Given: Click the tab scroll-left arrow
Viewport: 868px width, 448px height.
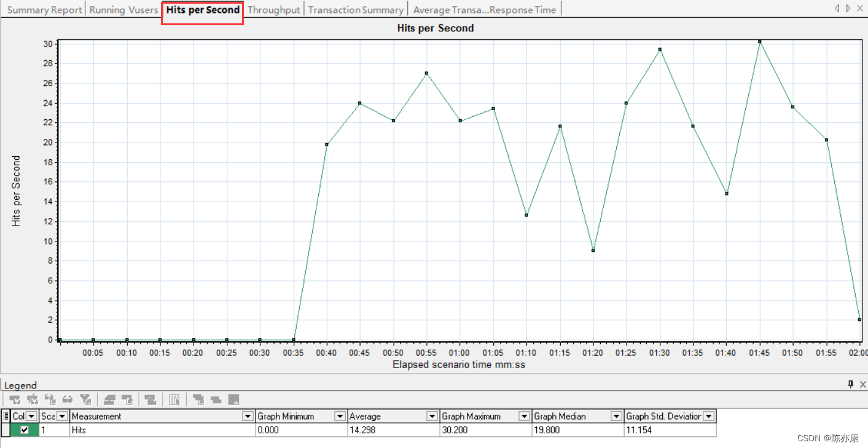Looking at the screenshot, I should click(x=837, y=9).
